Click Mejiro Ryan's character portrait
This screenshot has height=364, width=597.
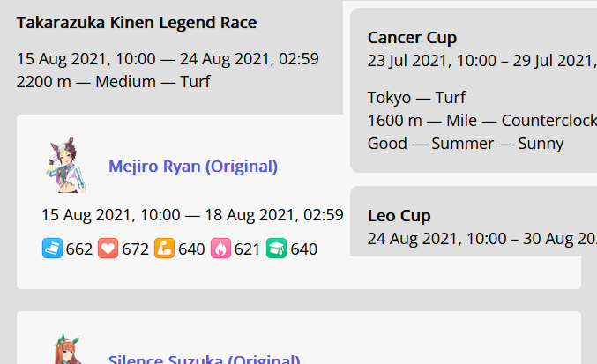pos(66,166)
